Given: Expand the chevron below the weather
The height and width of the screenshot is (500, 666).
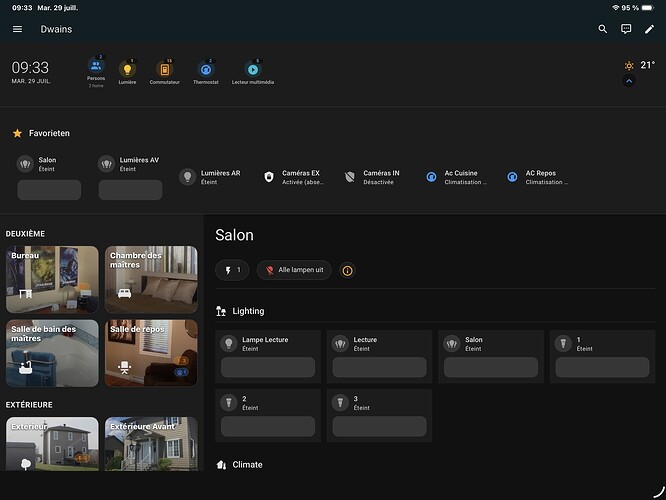Looking at the screenshot, I should [x=629, y=81].
